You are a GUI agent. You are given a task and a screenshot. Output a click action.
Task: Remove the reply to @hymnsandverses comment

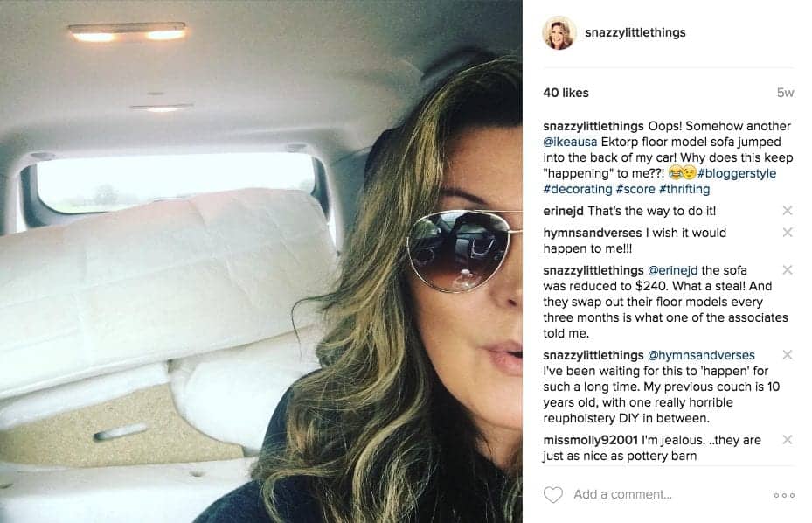tap(788, 354)
